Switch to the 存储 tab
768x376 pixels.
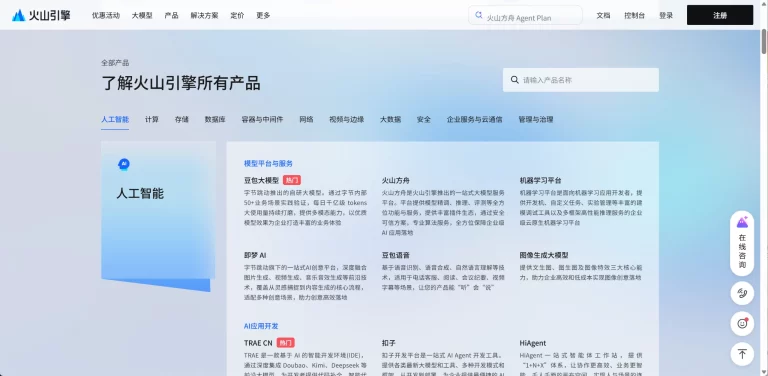(x=182, y=119)
